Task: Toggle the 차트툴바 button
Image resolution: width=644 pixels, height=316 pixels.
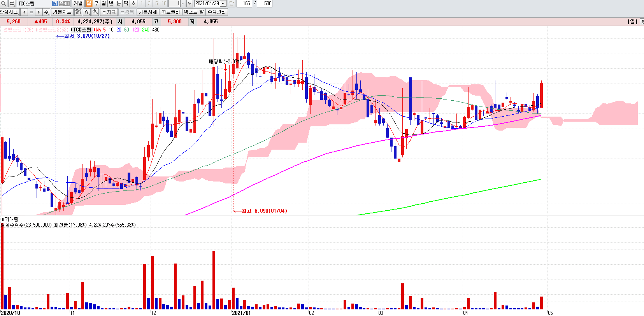Action: click(x=170, y=12)
